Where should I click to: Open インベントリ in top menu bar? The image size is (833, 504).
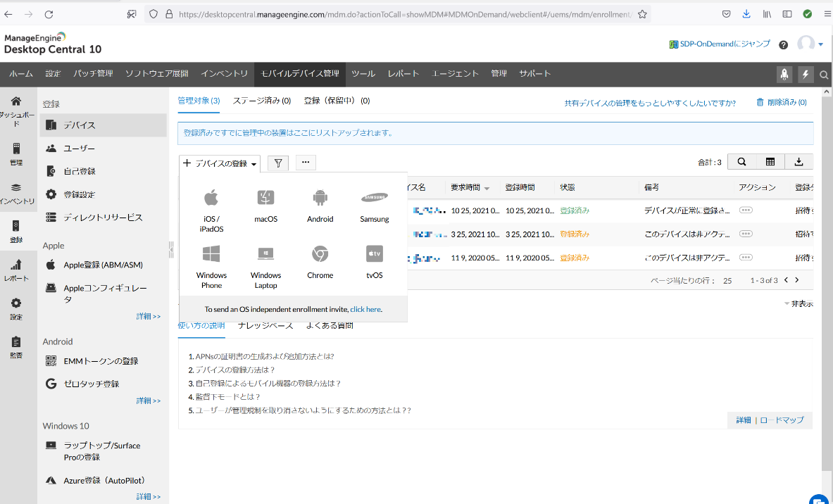tap(224, 74)
